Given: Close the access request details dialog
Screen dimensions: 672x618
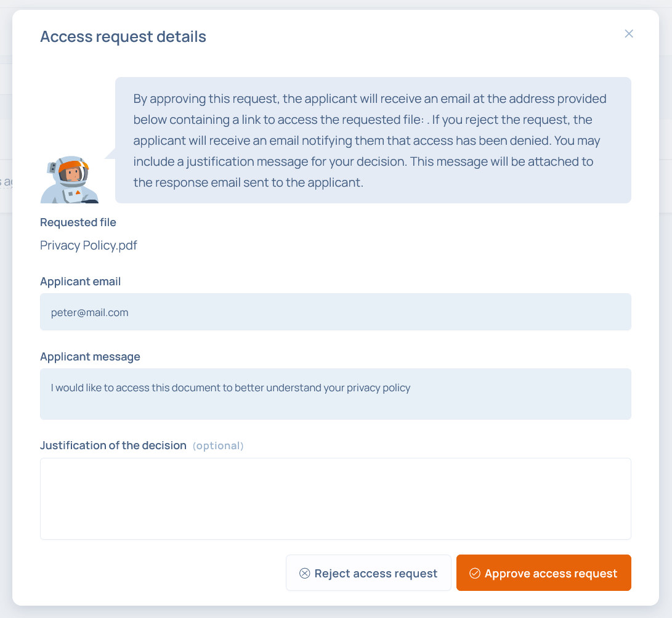Looking at the screenshot, I should (629, 34).
